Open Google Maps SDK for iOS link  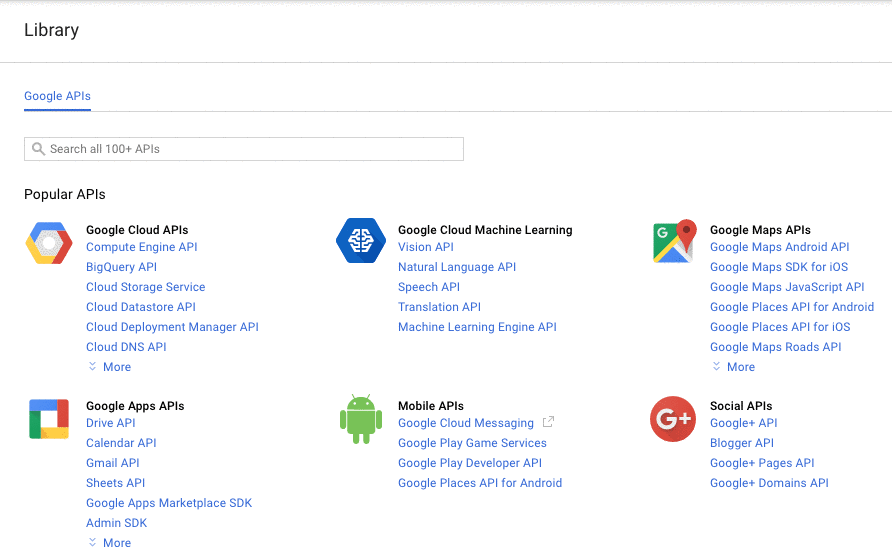point(779,267)
